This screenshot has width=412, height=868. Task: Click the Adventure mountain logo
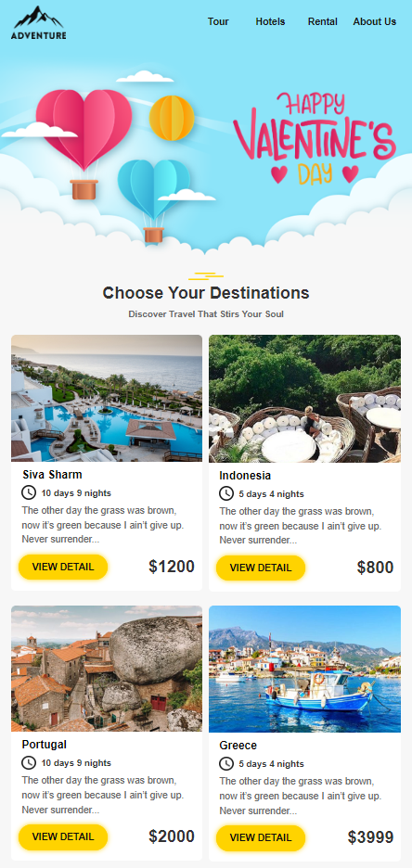pos(39,22)
